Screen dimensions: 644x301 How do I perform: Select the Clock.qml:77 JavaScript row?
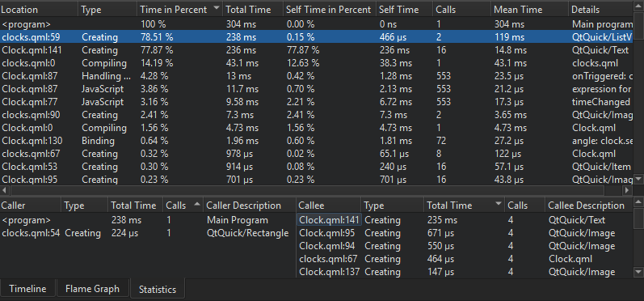(x=317, y=102)
